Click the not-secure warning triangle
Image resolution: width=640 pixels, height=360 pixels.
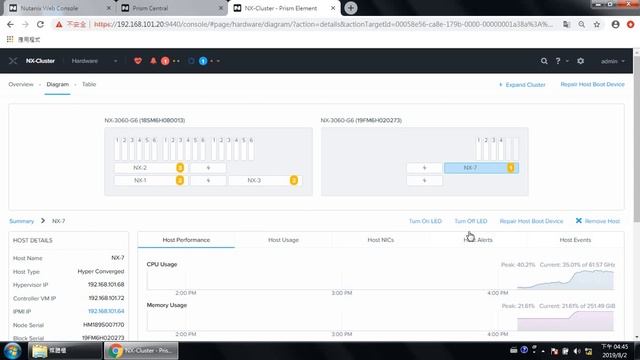(x=59, y=24)
